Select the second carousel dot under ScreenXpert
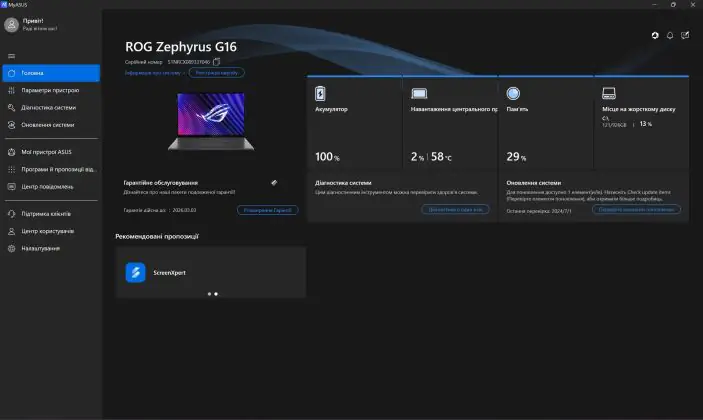Viewport: 703px width, 420px height. click(x=216, y=294)
